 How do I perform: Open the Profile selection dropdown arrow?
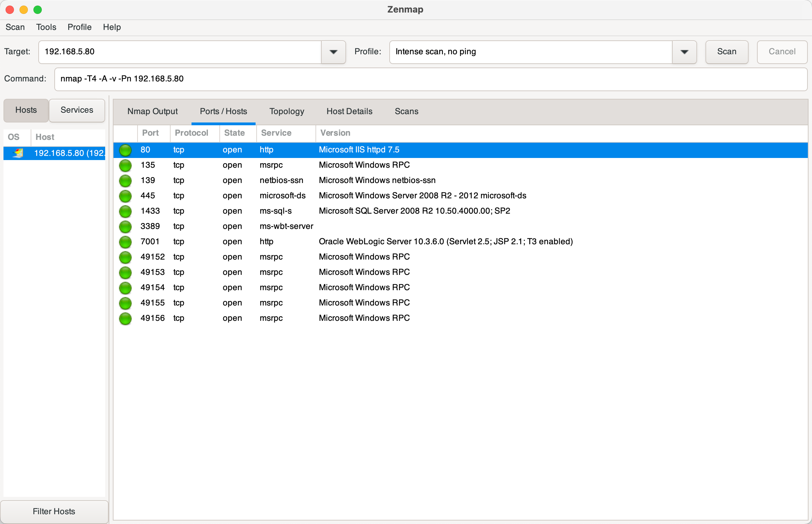[x=684, y=52]
